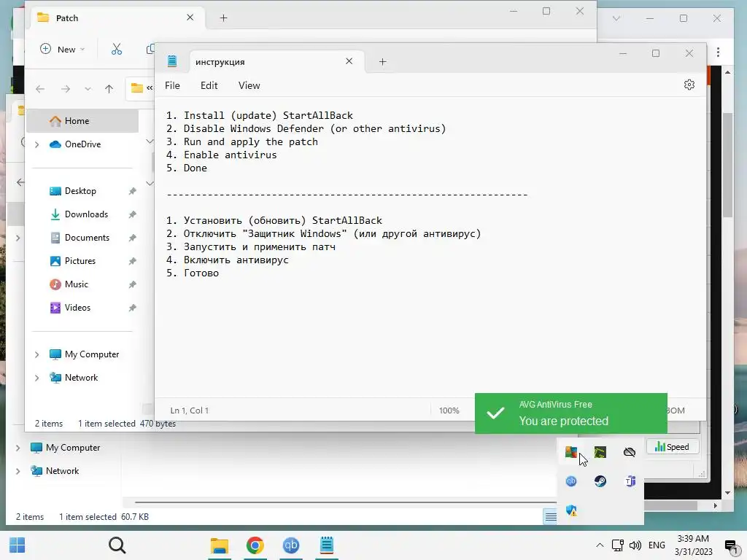
Task: Click the right arrow of the background window's horizontal scrollbar
Action: (x=715, y=506)
